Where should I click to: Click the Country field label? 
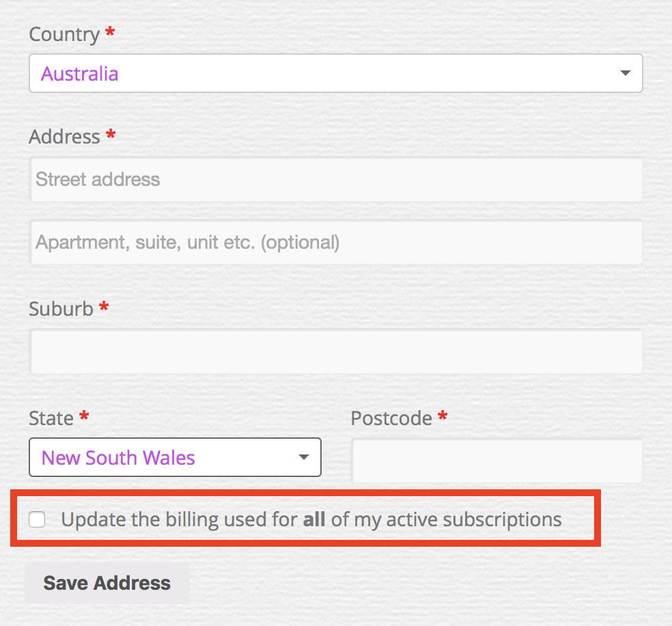(64, 34)
